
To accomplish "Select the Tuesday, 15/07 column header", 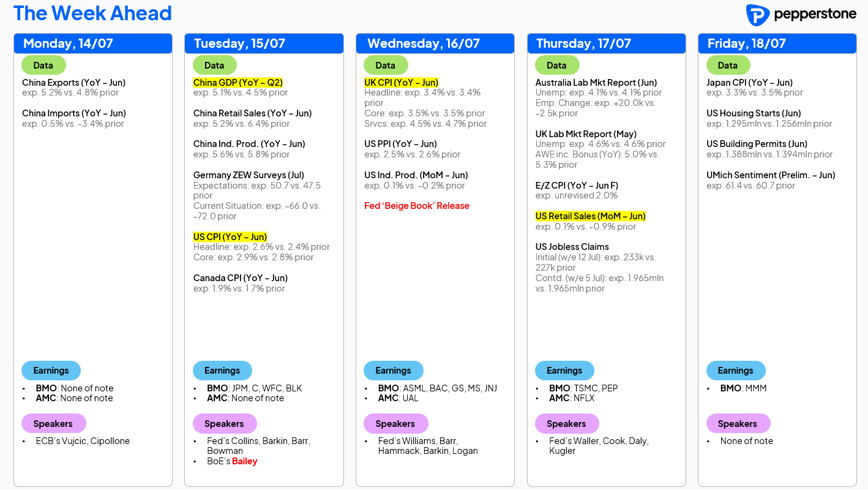I will 264,43.
